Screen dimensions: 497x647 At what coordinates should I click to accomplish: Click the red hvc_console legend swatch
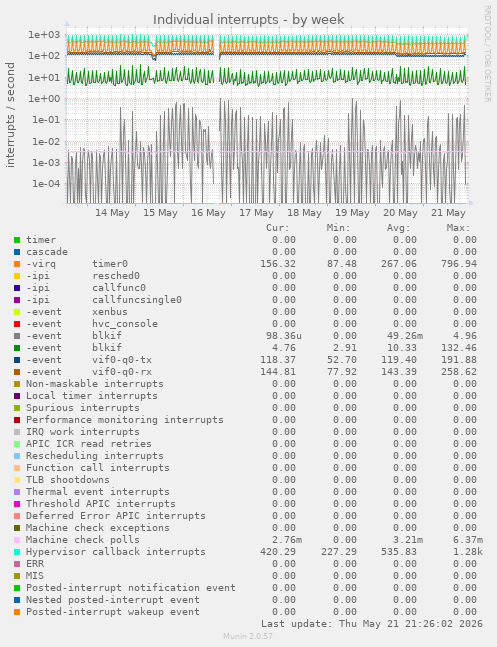click(x=17, y=324)
